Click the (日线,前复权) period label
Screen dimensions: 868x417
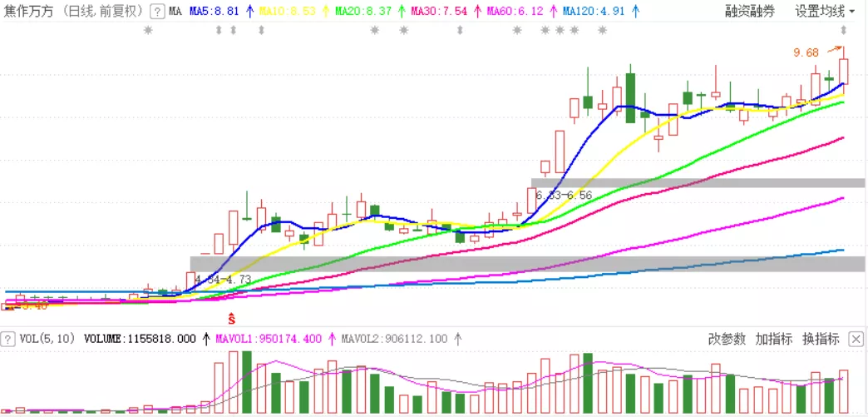click(102, 11)
